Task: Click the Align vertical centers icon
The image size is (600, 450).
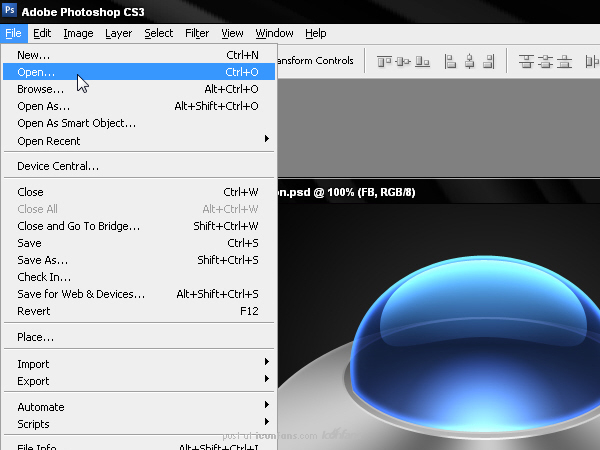Action: [403, 61]
